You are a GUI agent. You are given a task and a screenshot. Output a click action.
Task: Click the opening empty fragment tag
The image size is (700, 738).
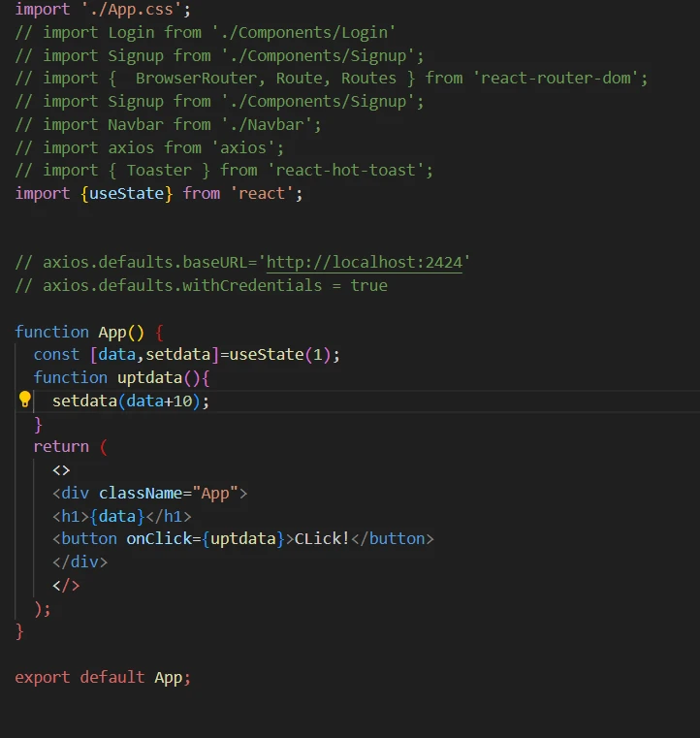(x=61, y=470)
